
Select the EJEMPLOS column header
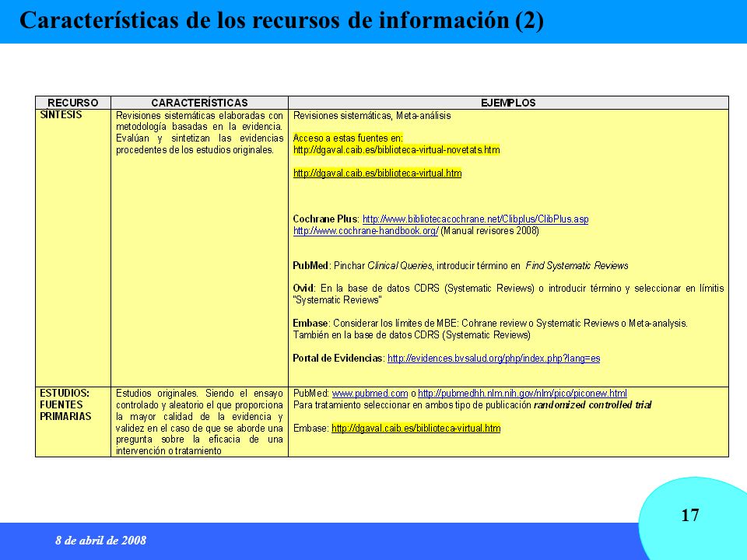508,103
